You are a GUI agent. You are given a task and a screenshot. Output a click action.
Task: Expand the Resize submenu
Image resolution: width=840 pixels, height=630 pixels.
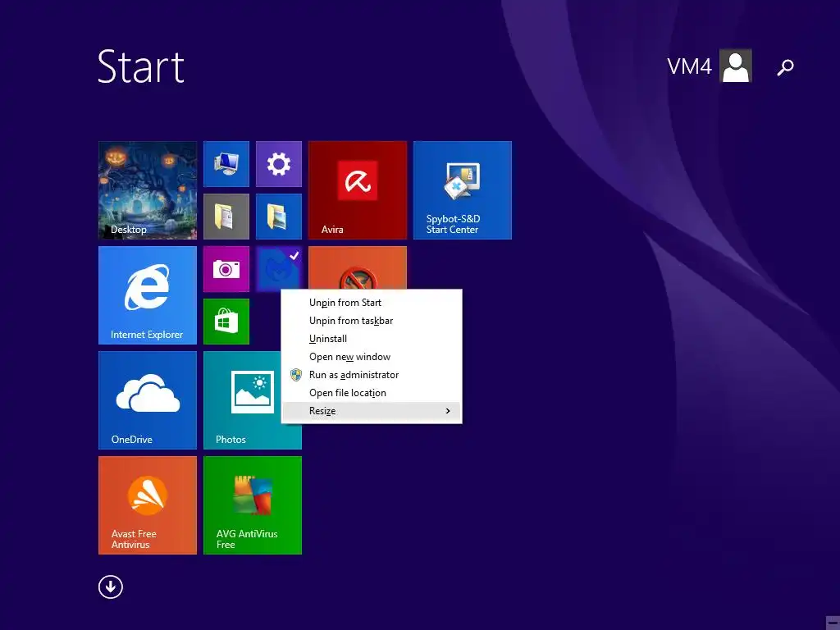(x=372, y=411)
